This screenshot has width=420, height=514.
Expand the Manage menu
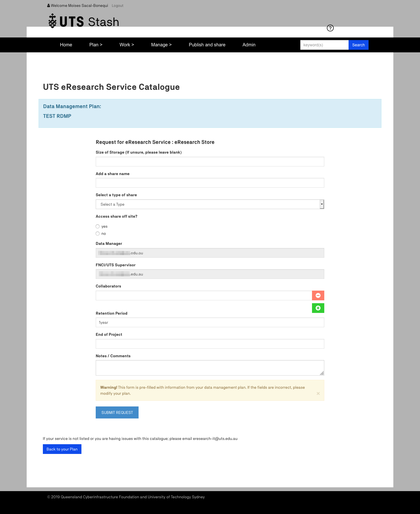click(x=161, y=45)
